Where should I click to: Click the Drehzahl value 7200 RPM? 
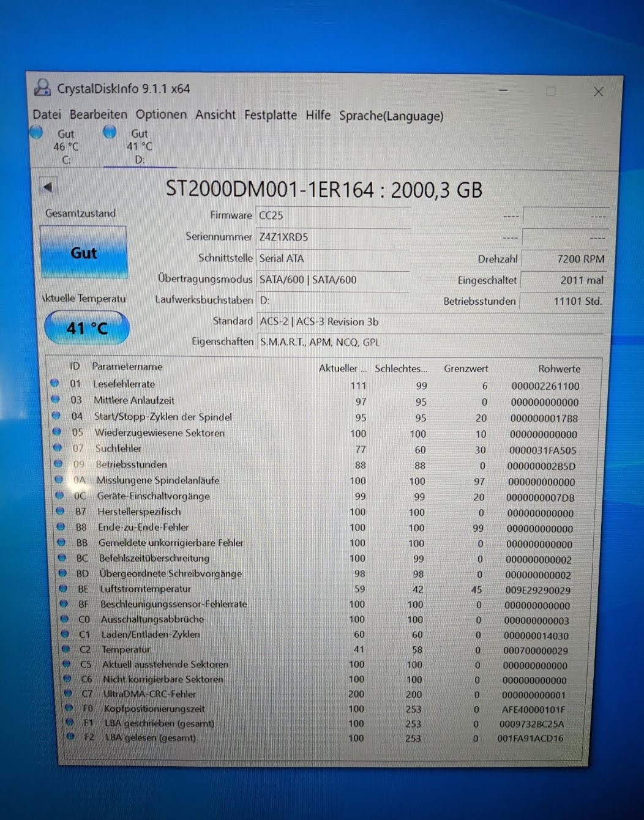pos(563,259)
